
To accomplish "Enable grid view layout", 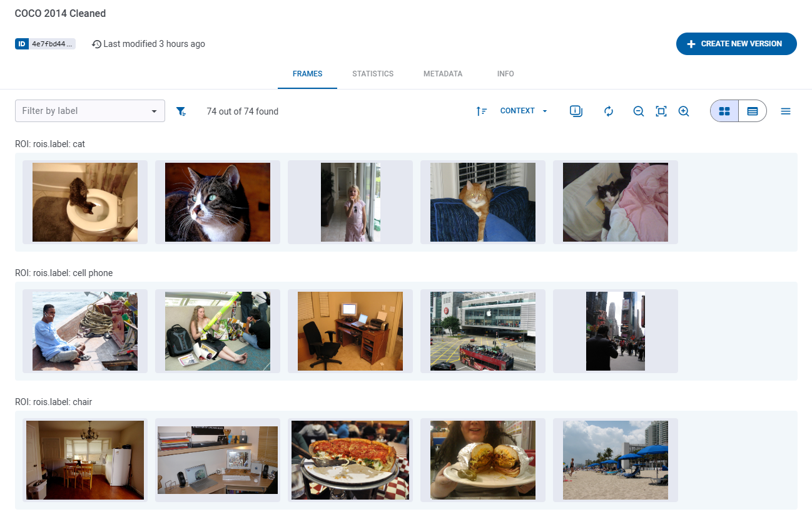I will (724, 110).
